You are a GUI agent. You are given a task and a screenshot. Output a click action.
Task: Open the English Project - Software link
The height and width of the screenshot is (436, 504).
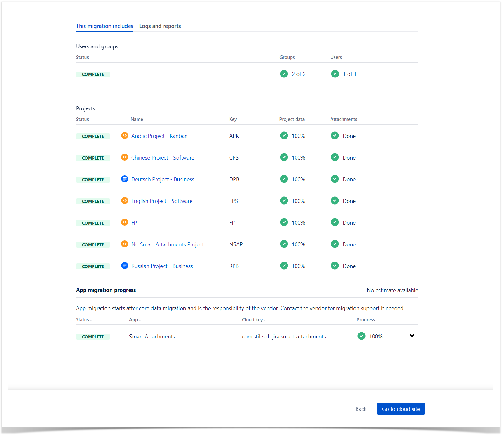tap(162, 201)
